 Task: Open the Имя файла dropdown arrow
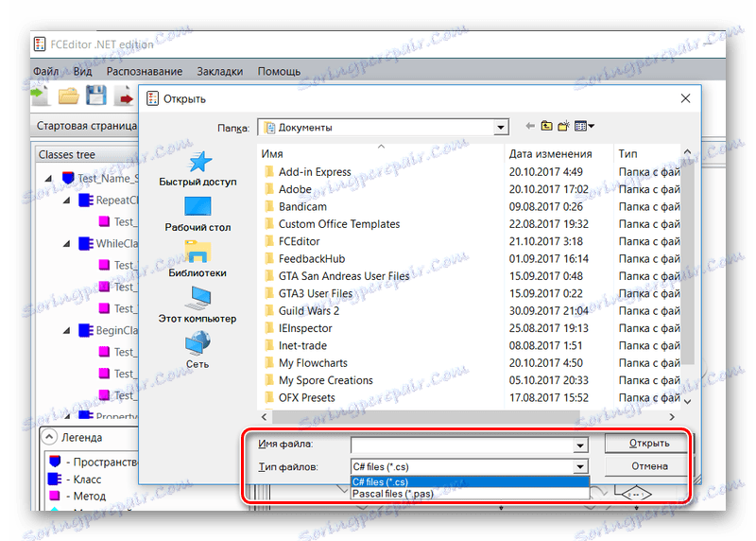click(580, 445)
